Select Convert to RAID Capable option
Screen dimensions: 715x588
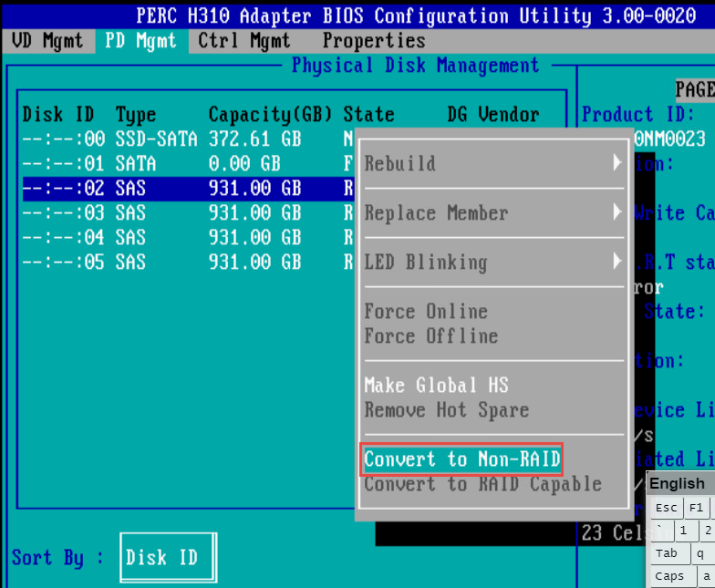(483, 484)
